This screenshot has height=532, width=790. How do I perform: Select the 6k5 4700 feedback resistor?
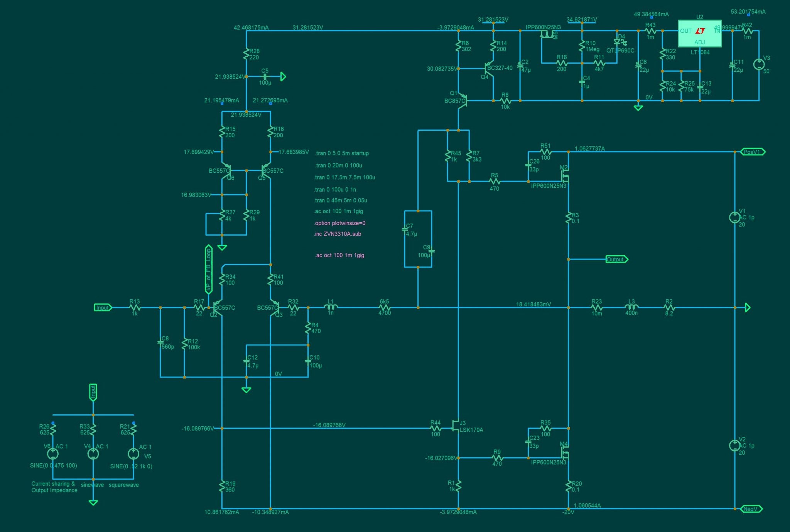coord(385,307)
